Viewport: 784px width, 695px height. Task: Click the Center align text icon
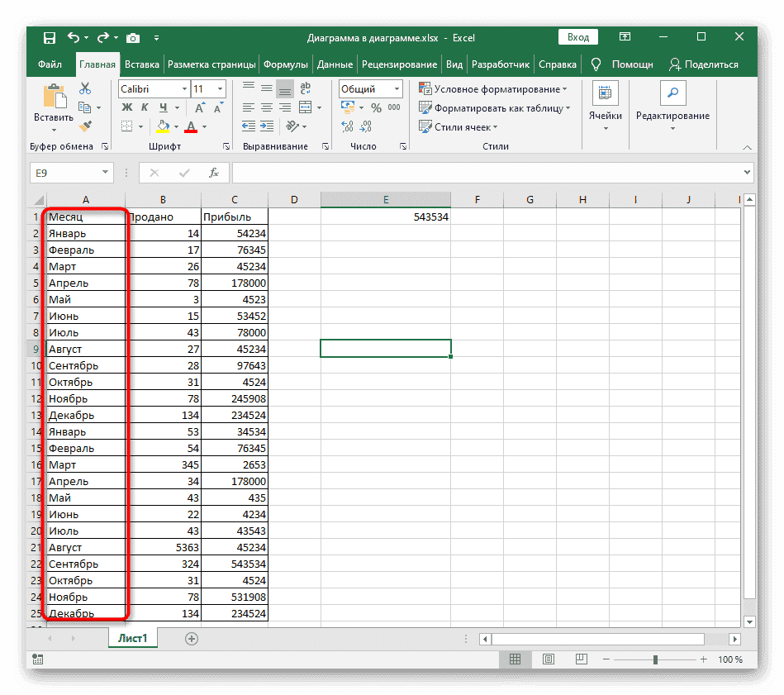267,108
